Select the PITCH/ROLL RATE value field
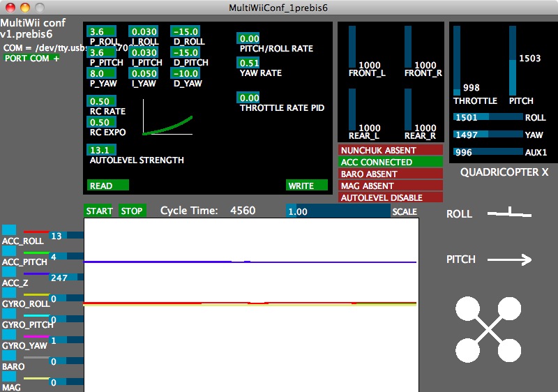This screenshot has height=392, width=558. 248,38
